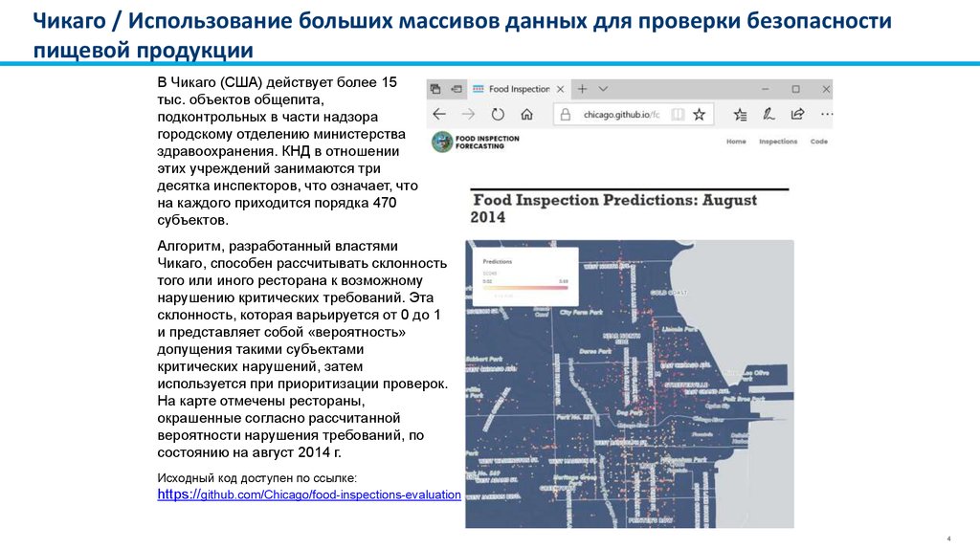Click the slide title starting with Чикаго
The width and height of the screenshot is (980, 549).
[x=462, y=35]
